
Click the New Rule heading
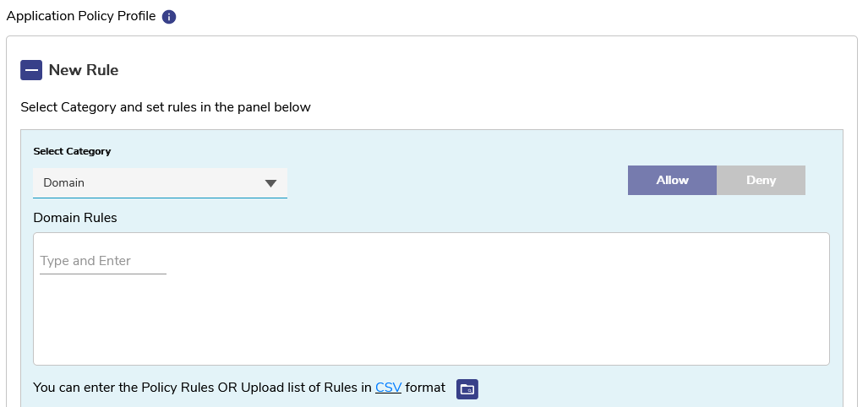click(84, 70)
